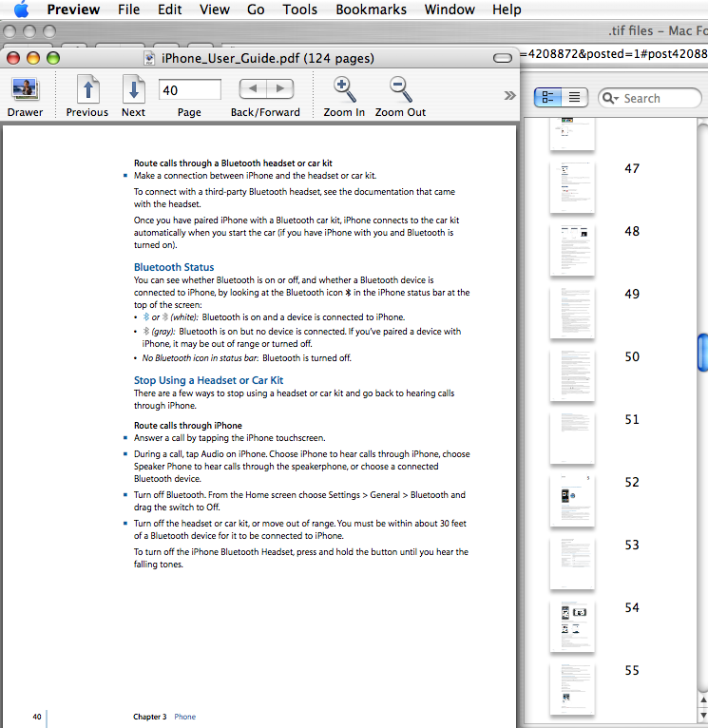Click 'Route calls through a Bluetooth headset' heading
Screen dimensions: 708x728
point(233,163)
